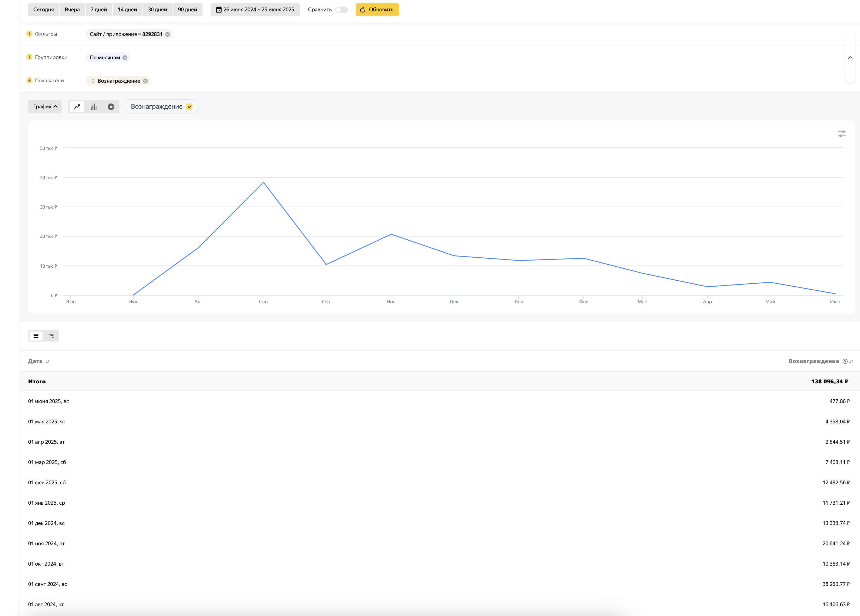
Task: Remove the Сайт / приложение filter chip
Action: 168,34
